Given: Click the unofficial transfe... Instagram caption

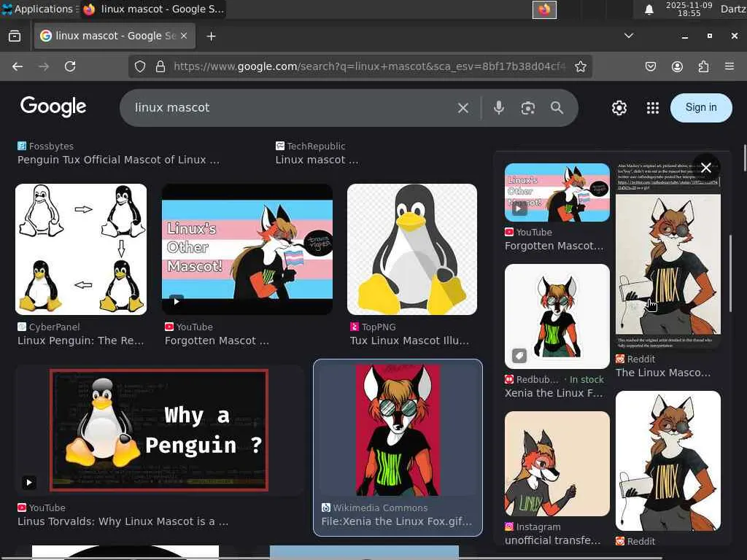Looking at the screenshot, I should pos(553,541).
